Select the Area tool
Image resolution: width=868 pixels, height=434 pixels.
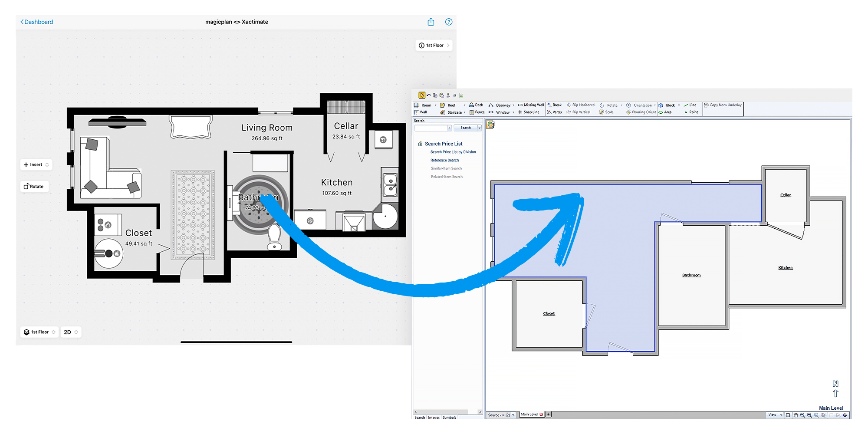(665, 112)
